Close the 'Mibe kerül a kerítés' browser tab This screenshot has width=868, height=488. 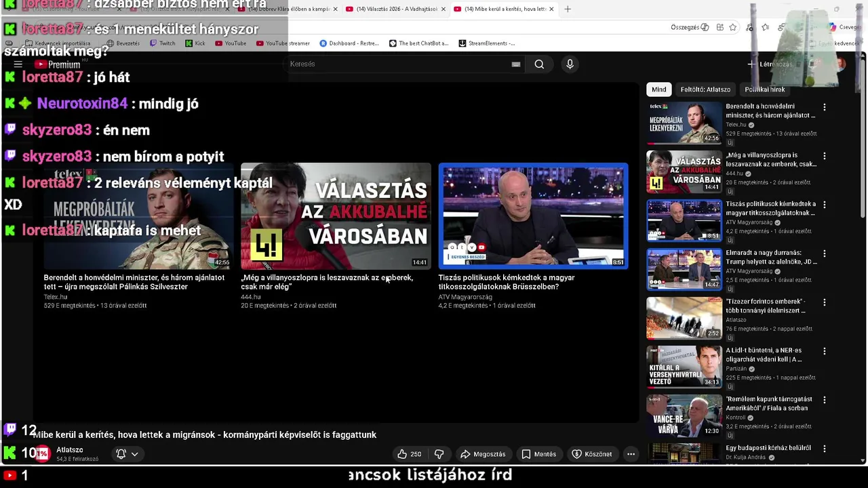click(551, 9)
